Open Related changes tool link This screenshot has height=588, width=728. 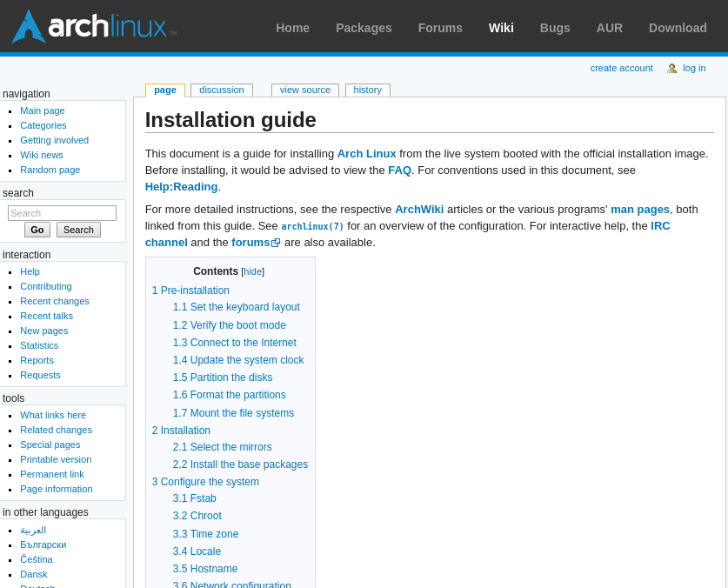pyautogui.click(x=56, y=430)
